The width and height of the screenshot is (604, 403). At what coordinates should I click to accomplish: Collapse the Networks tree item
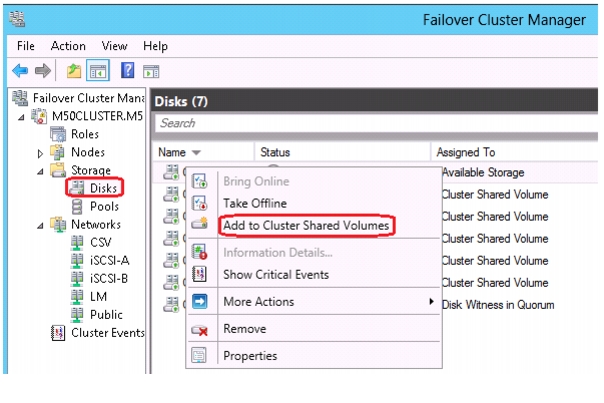pyautogui.click(x=40, y=225)
